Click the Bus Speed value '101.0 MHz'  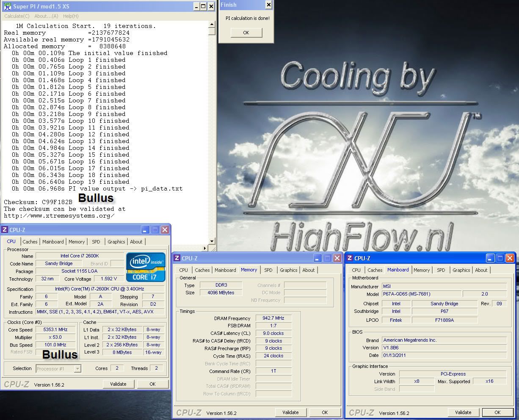55,345
